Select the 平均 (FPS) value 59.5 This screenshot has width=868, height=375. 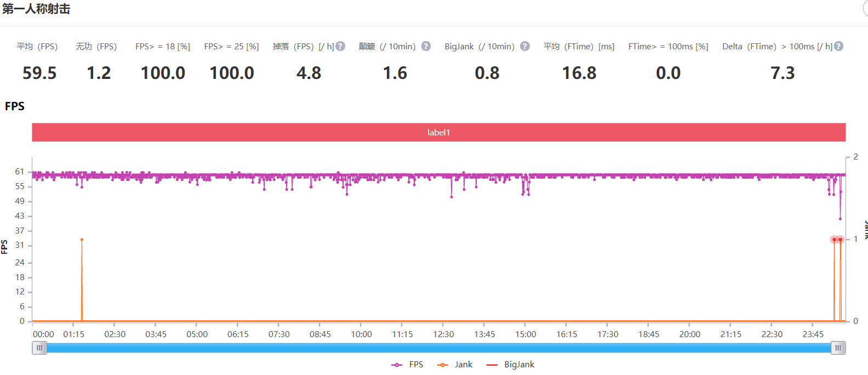[x=39, y=73]
